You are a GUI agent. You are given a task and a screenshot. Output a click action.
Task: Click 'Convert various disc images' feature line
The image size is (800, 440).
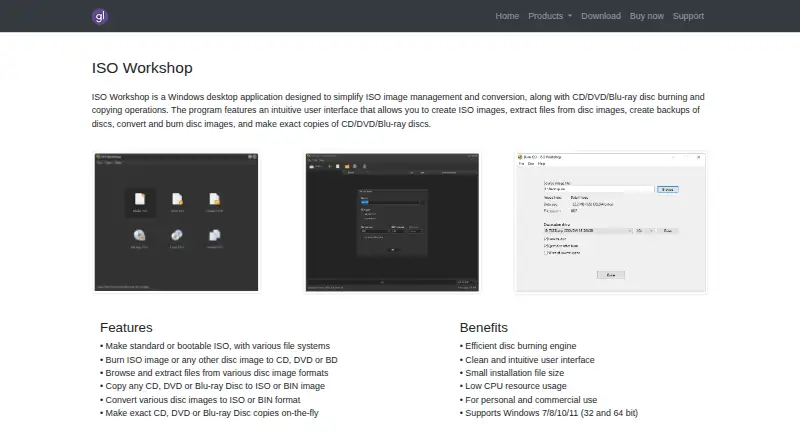tap(200, 400)
